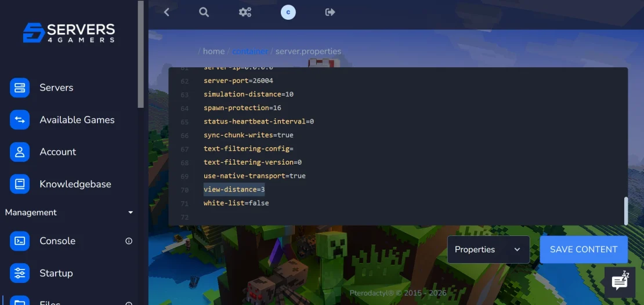The width and height of the screenshot is (644, 305).
Task: Click the highlighted view-distance=3 line
Action: pos(234,189)
